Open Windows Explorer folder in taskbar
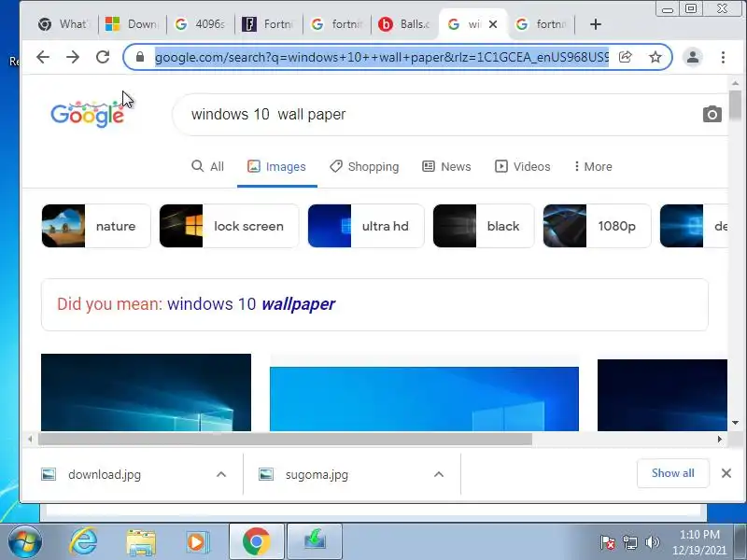This screenshot has width=747, height=560. (x=141, y=543)
